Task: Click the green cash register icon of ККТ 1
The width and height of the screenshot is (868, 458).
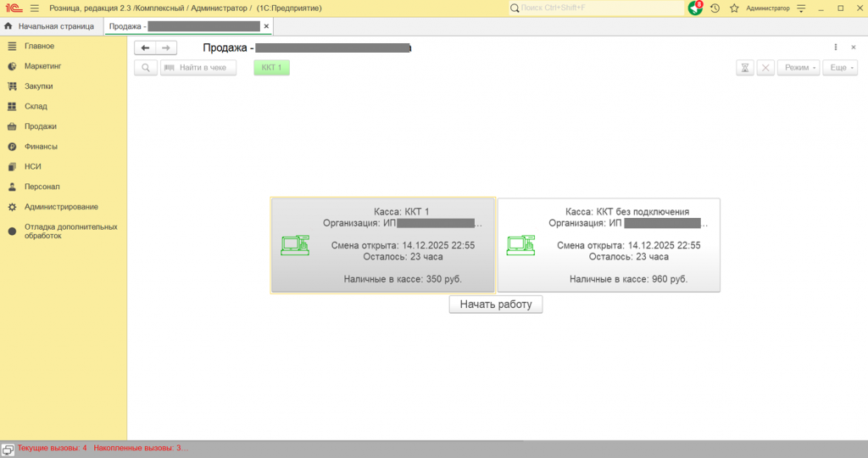Action: coord(295,245)
